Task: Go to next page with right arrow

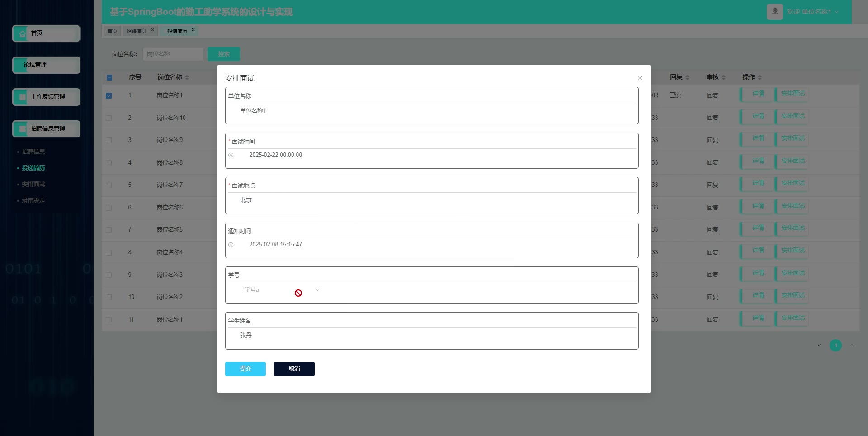Action: pos(853,346)
